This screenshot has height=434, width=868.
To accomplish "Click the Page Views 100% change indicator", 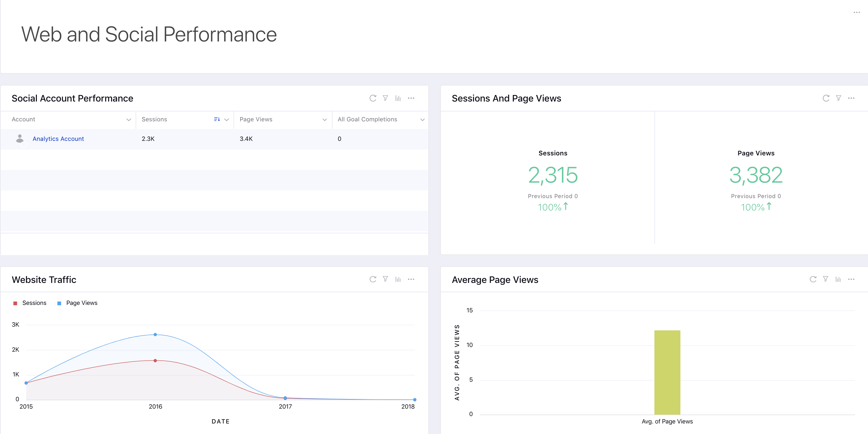I will (x=756, y=207).
